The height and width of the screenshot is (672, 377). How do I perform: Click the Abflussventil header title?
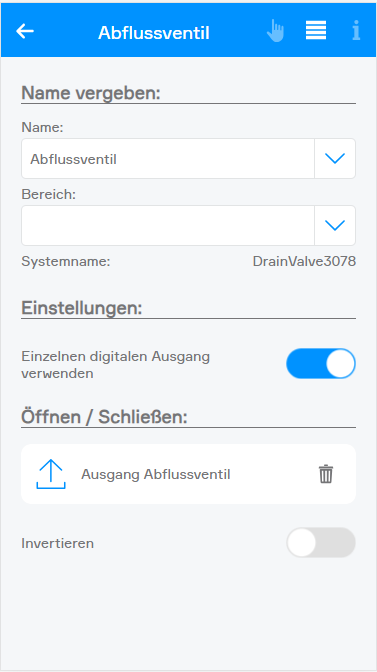click(x=154, y=33)
